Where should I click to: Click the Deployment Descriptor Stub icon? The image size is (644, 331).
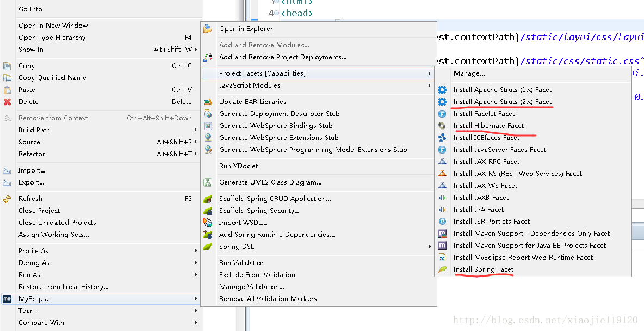pos(208,113)
